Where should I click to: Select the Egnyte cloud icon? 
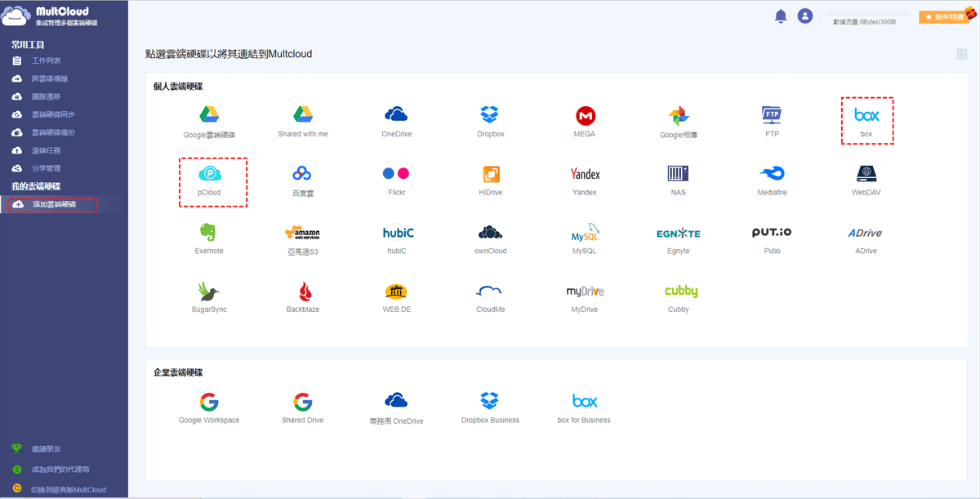click(x=679, y=234)
